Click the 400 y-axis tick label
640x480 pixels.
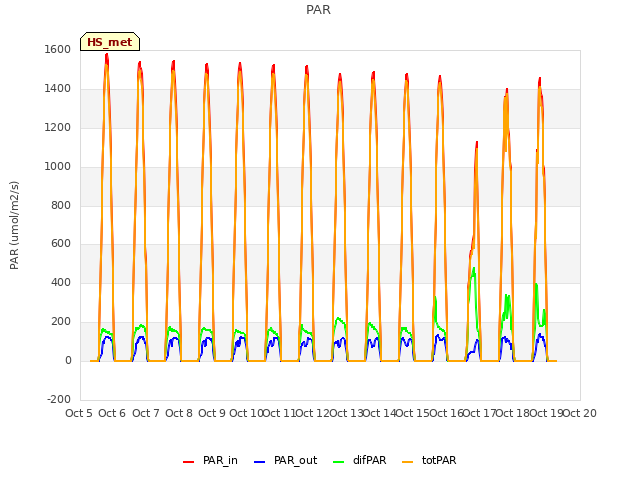click(61, 282)
